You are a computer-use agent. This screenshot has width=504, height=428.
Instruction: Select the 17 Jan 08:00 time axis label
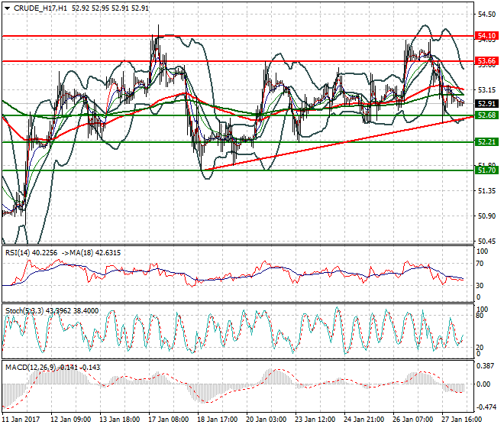point(168,420)
